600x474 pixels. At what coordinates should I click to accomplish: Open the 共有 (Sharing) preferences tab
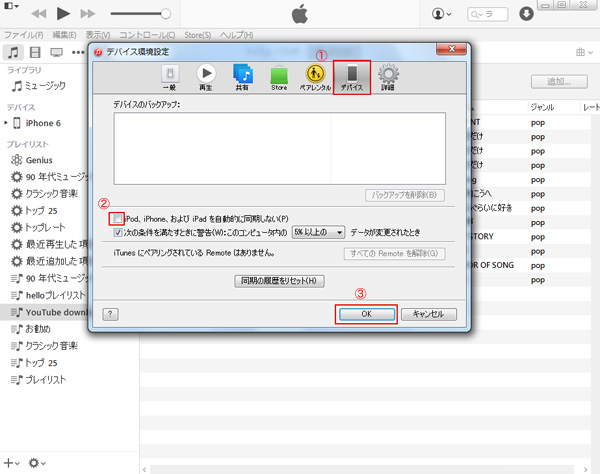coord(243,78)
